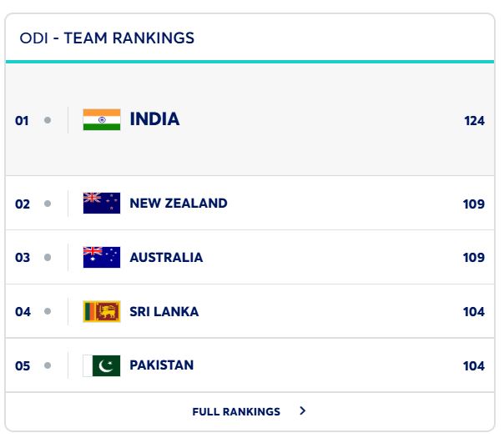Open the SRI LANKA team entry

coord(164,311)
